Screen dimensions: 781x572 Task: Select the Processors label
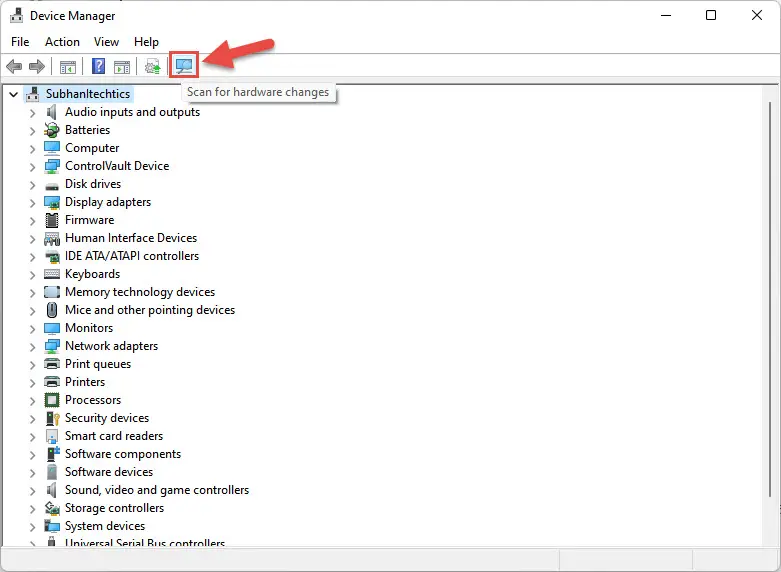(x=93, y=400)
